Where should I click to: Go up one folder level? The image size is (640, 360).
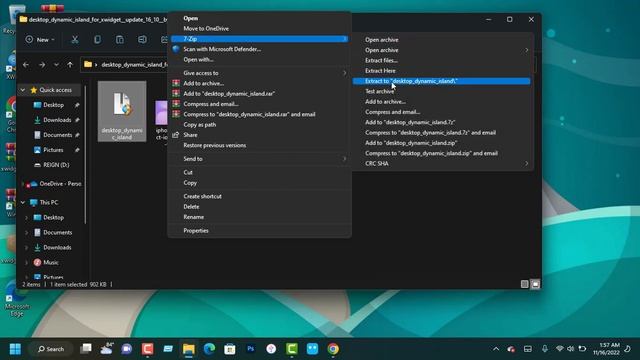click(x=70, y=64)
